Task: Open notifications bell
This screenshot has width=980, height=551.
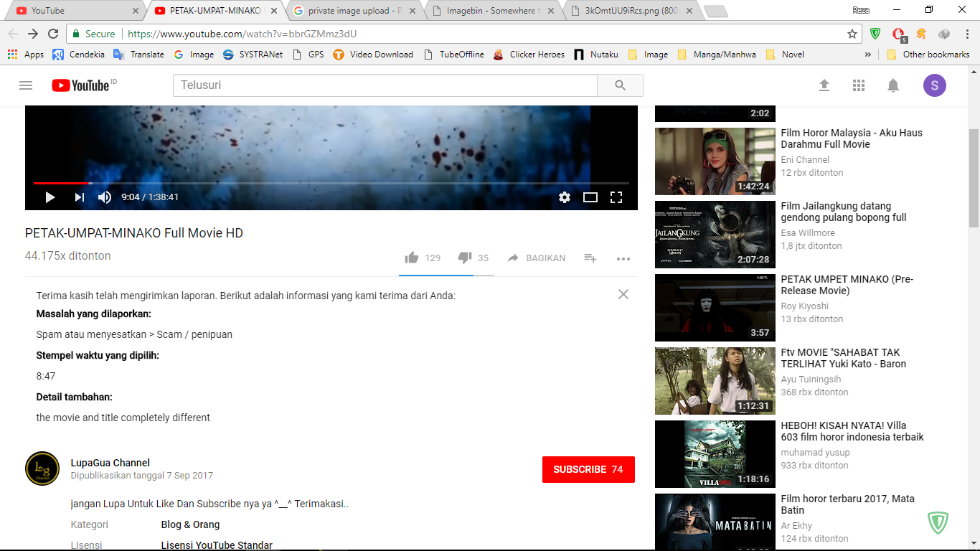Action: (x=893, y=85)
